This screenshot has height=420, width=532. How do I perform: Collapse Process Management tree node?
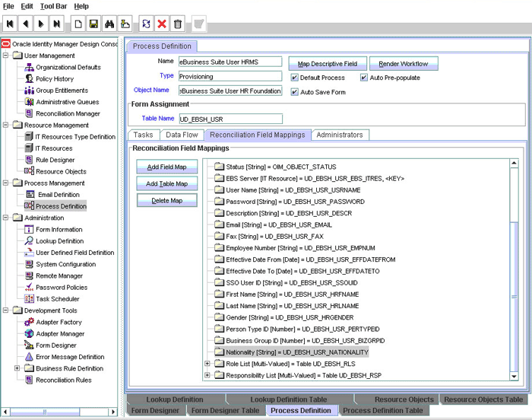(6, 183)
